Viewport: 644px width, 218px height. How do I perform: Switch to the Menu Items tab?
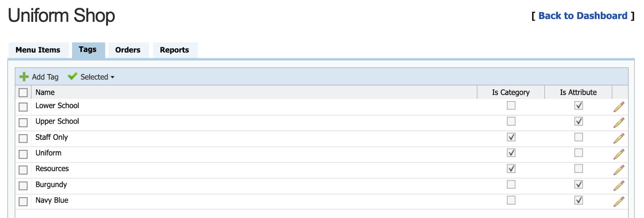pyautogui.click(x=38, y=50)
